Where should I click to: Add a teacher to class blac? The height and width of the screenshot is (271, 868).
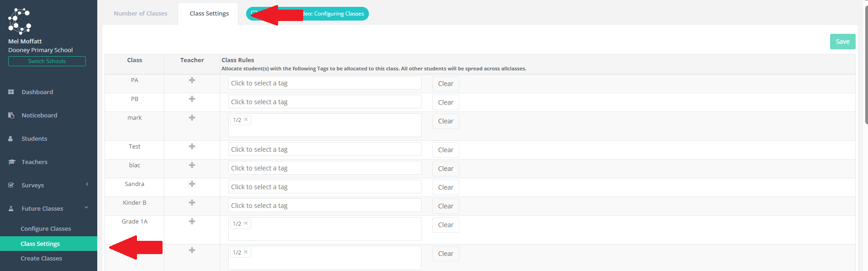[x=192, y=165]
